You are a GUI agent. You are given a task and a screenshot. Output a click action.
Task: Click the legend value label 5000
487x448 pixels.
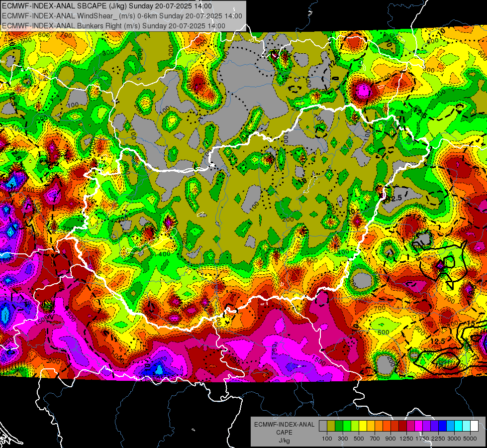pos(470,439)
